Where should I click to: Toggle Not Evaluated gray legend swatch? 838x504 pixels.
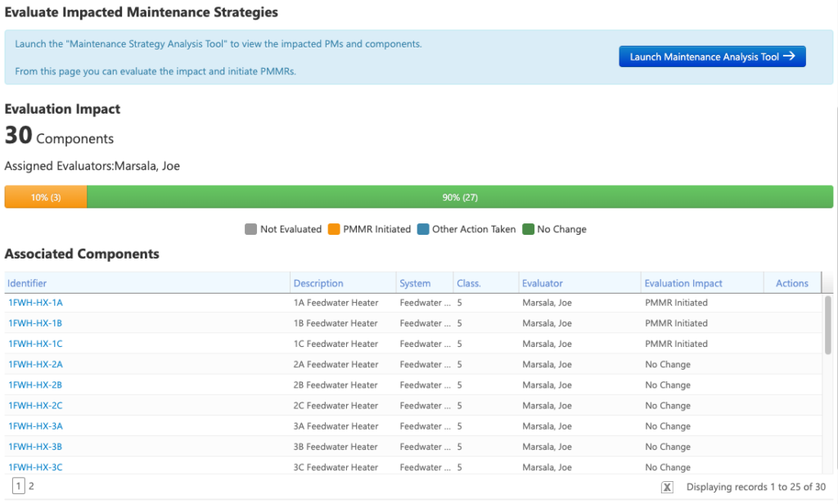point(250,229)
